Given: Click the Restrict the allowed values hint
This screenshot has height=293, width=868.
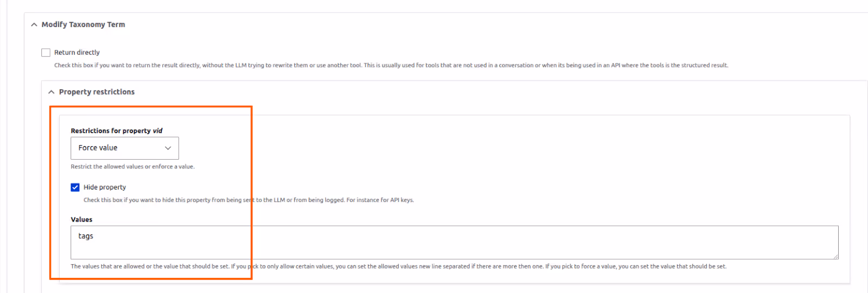Looking at the screenshot, I should click(x=132, y=166).
